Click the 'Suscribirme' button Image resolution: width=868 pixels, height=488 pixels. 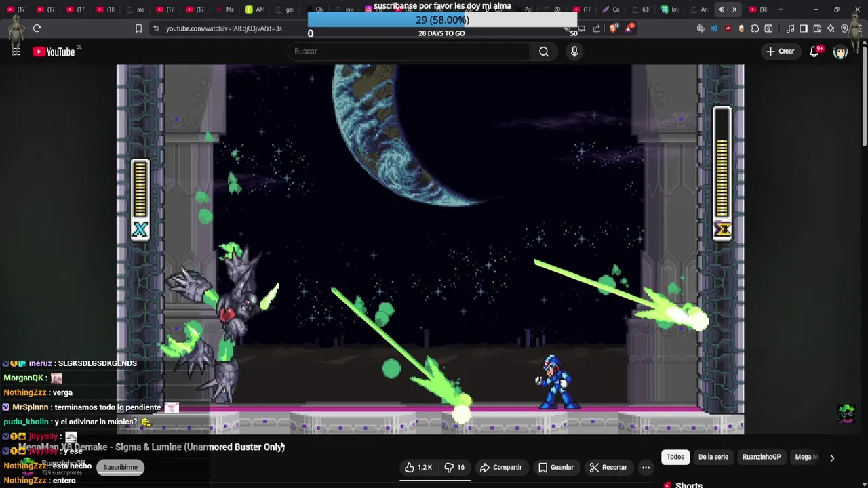pos(120,467)
